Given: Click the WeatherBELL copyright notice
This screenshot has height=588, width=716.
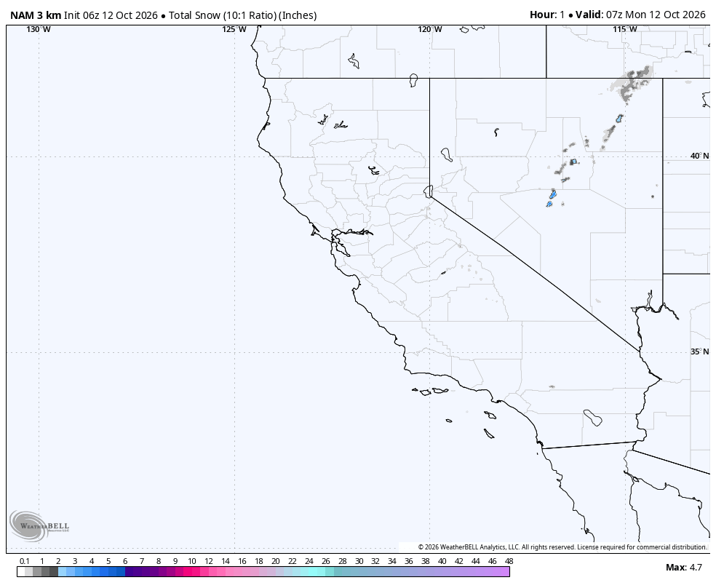Looking at the screenshot, I should click(562, 547).
